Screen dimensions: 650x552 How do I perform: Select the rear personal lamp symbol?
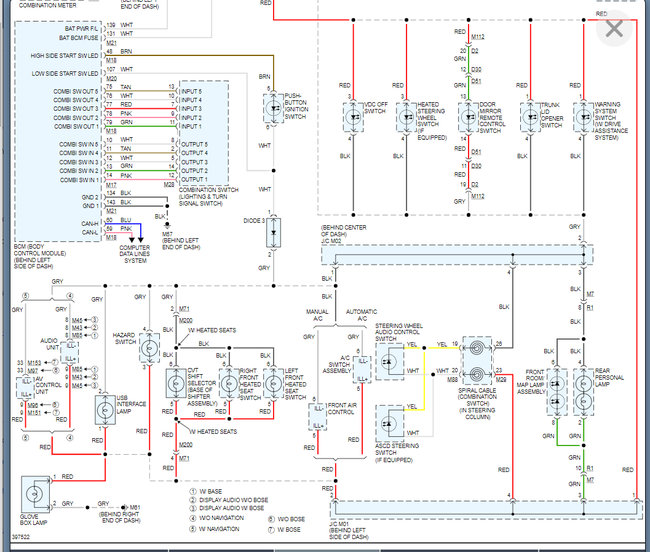pyautogui.click(x=583, y=392)
